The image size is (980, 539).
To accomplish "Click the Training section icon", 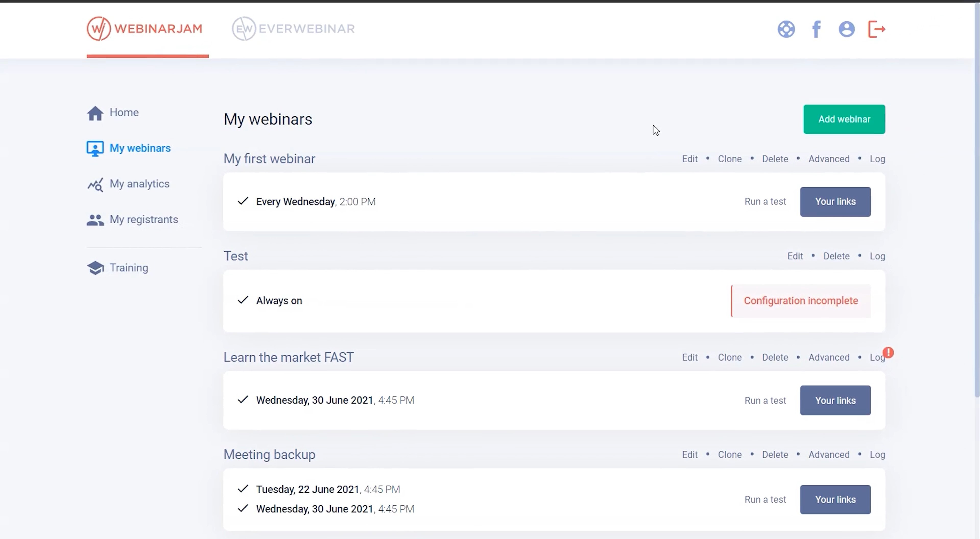I will coord(95,267).
